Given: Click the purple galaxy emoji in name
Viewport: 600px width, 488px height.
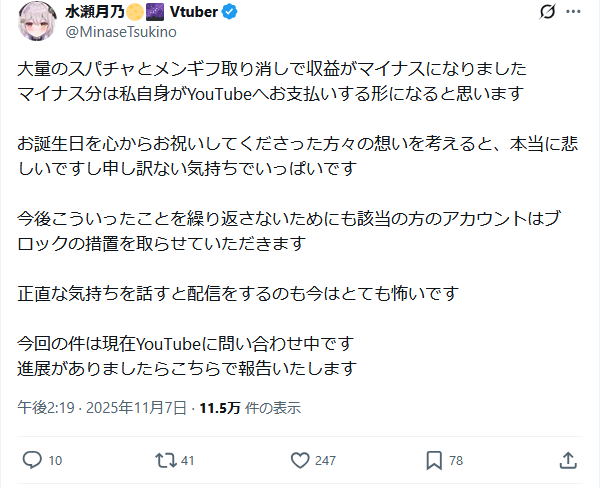Looking at the screenshot, I should click(x=155, y=13).
